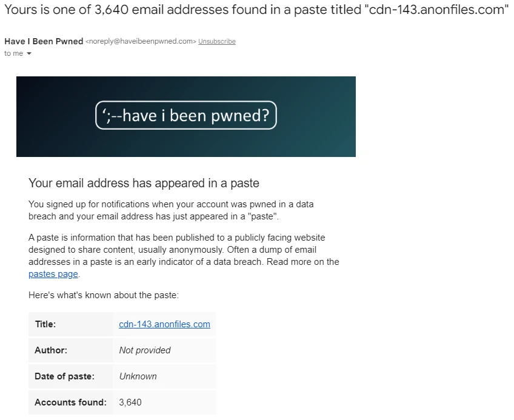The image size is (514, 420).
Task: Click the sender name Have I Been Pwned
Action: pyautogui.click(x=44, y=41)
